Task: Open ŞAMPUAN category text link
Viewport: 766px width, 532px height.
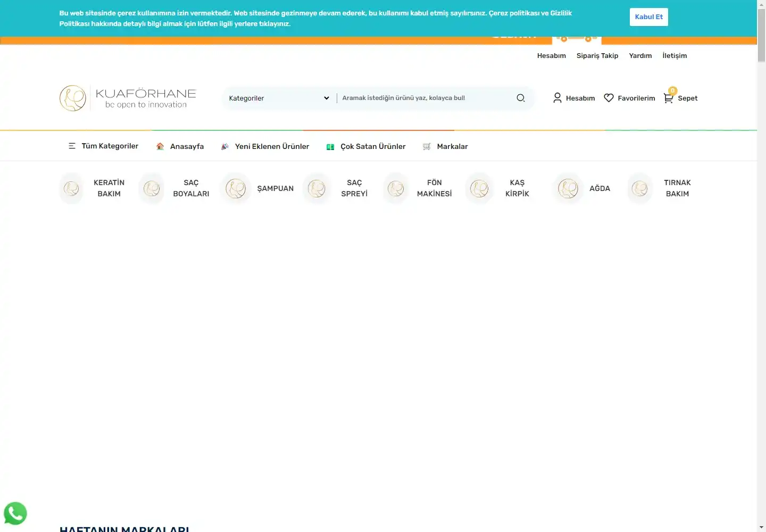Action: coord(276,188)
